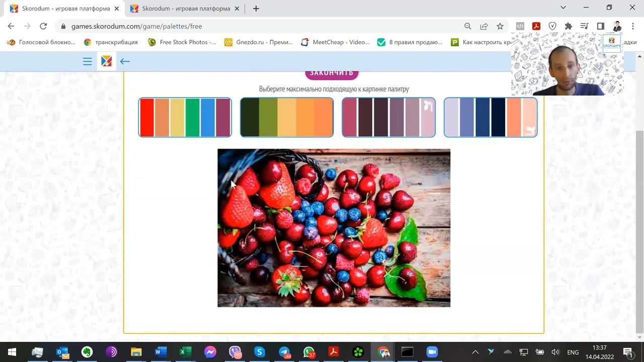This screenshot has width=644, height=362.
Task: Open Viber from the taskbar
Action: (x=235, y=352)
